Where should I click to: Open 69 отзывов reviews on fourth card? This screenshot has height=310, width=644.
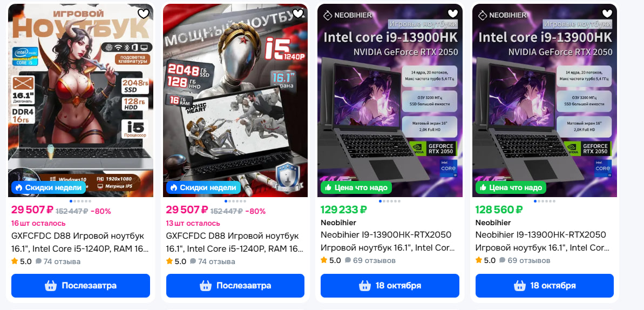coord(525,261)
